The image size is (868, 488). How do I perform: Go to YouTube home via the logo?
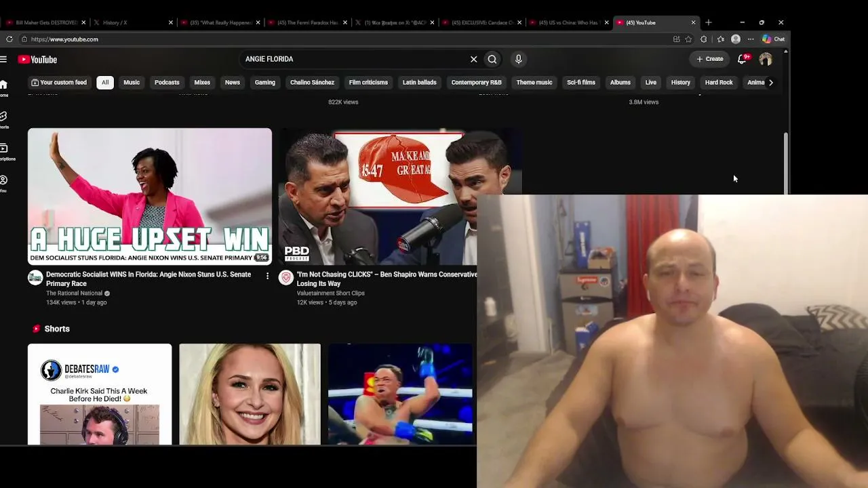[37, 59]
